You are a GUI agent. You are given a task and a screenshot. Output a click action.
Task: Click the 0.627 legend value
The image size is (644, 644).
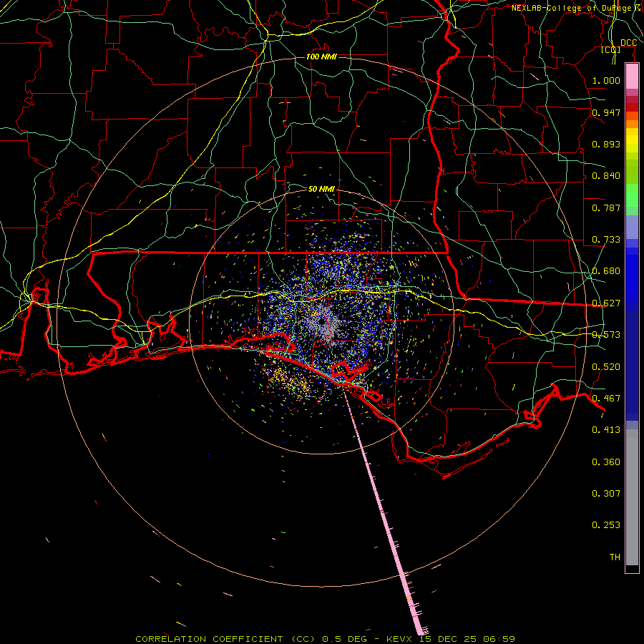606,303
